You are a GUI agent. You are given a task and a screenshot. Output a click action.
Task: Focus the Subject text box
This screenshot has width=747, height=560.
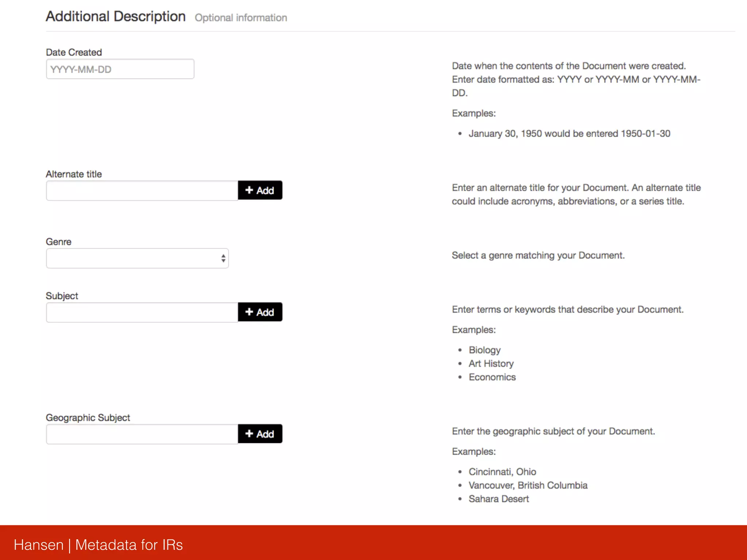142,312
